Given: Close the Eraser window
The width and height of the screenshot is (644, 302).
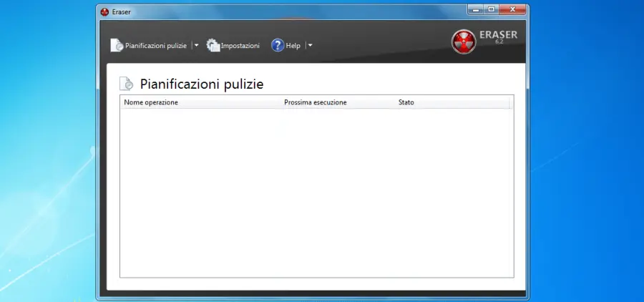Looking at the screenshot, I should coord(512,9).
